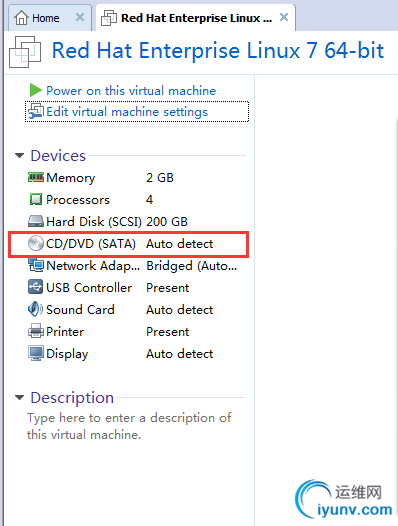Collapse the Description section
Screen dimensions: 398x526
[x=19, y=398]
